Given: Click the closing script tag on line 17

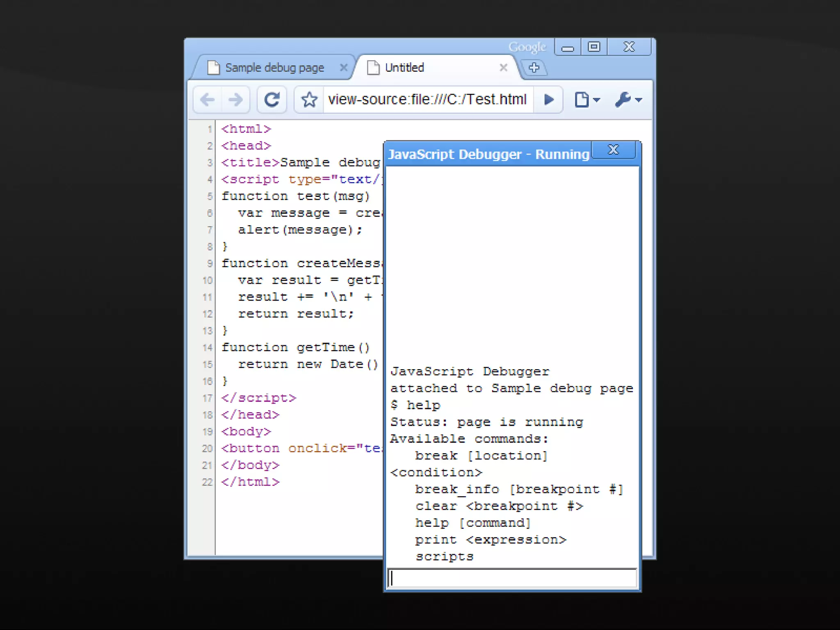Looking at the screenshot, I should tap(258, 398).
